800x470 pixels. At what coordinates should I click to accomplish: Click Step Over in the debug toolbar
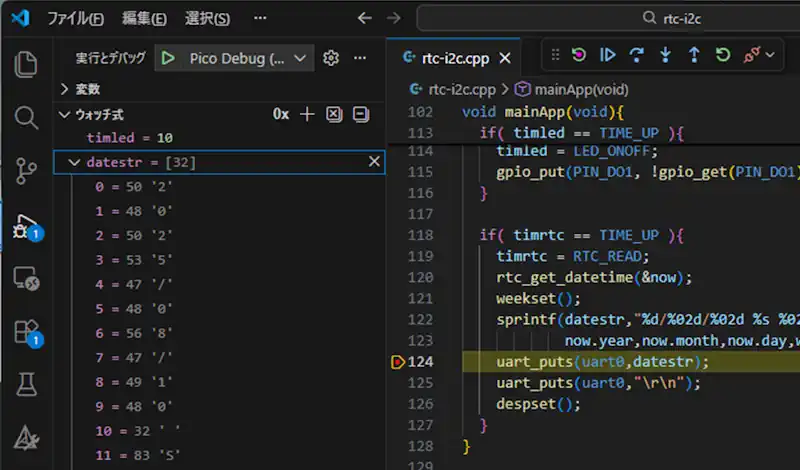pyautogui.click(x=635, y=55)
